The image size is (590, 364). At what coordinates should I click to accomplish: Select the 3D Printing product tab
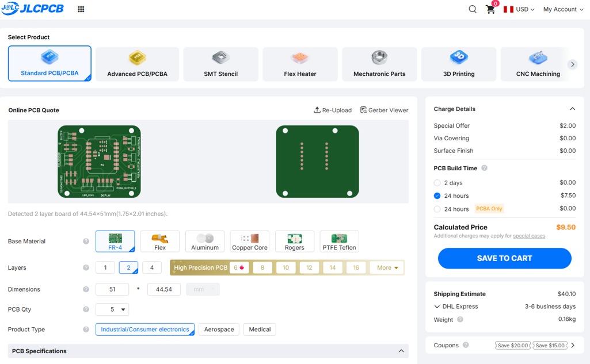pos(459,64)
